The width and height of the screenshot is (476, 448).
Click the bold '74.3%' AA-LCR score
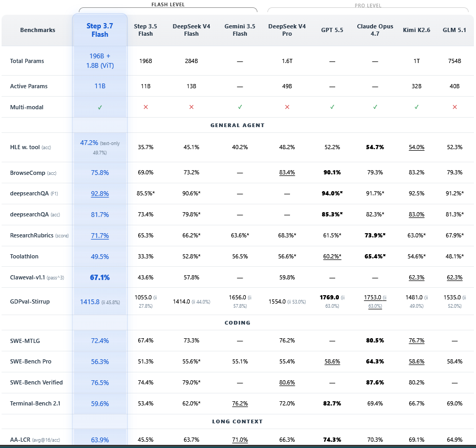point(332,440)
